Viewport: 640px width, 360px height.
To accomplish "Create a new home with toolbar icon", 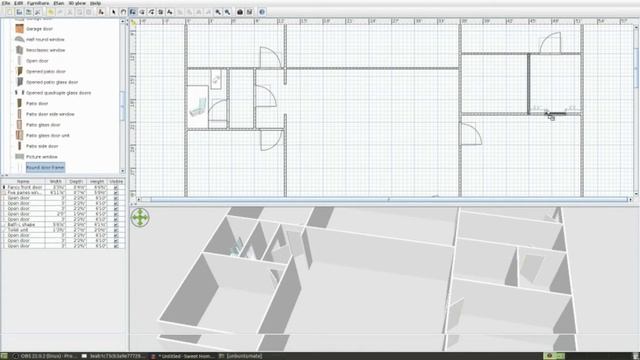I will (x=9, y=12).
